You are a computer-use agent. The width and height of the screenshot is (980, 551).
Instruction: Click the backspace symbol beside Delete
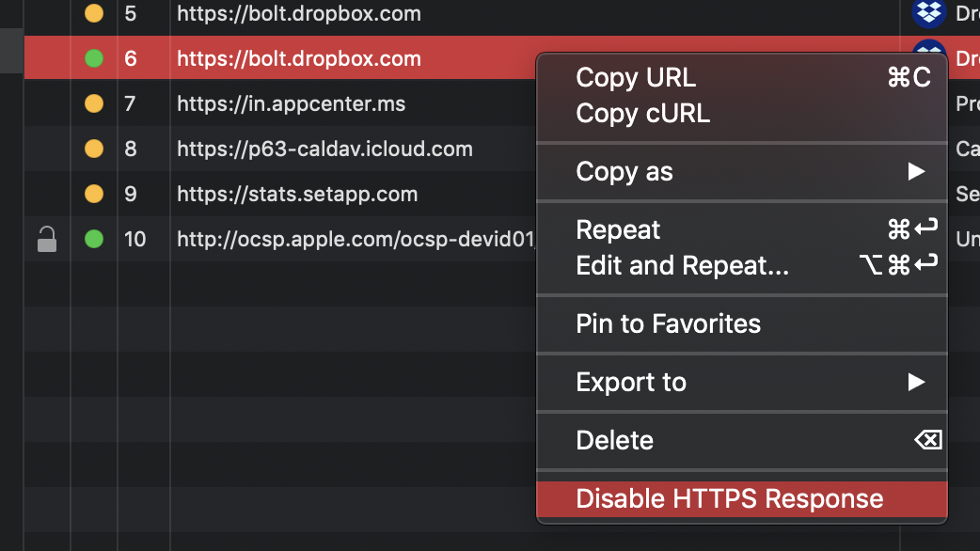tap(930, 440)
